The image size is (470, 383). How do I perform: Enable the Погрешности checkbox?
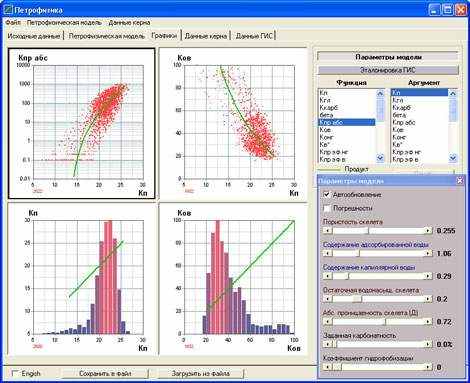(x=327, y=208)
